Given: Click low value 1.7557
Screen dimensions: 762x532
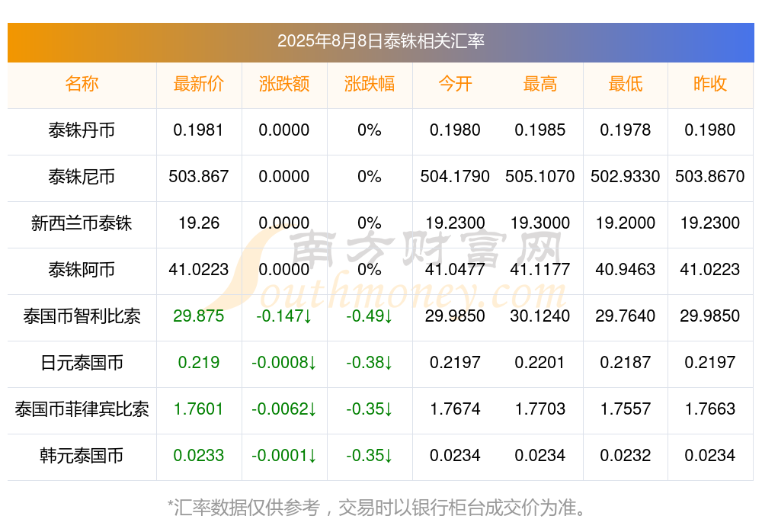Looking at the screenshot, I should [x=626, y=409].
